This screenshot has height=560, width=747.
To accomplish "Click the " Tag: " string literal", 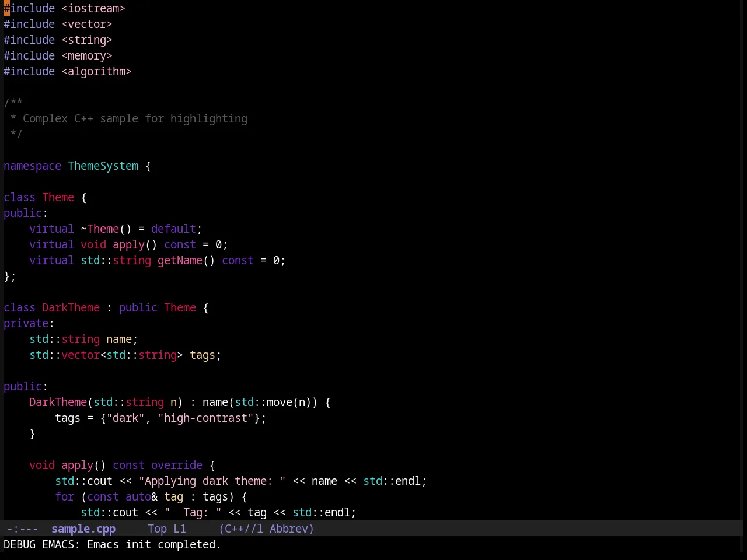I will point(193,513).
